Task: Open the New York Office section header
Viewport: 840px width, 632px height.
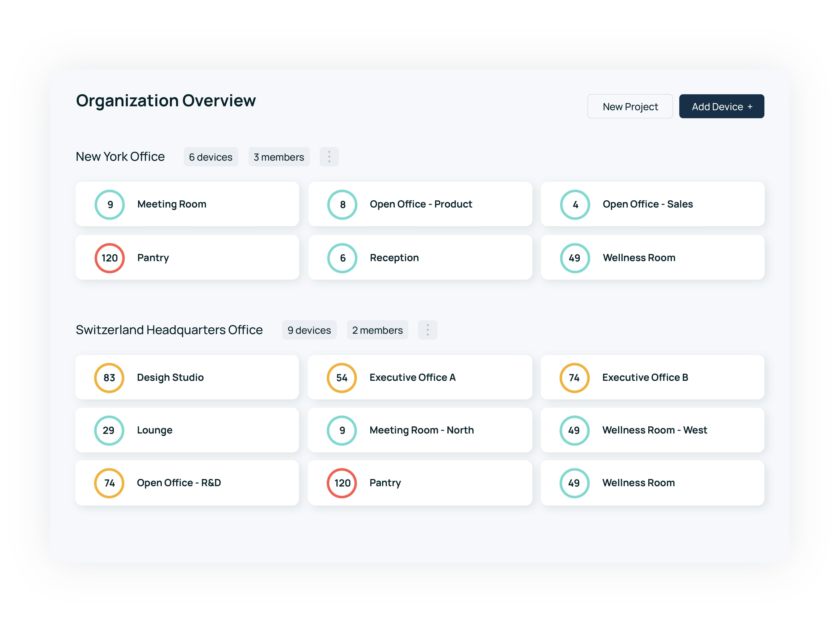Action: coord(120,156)
